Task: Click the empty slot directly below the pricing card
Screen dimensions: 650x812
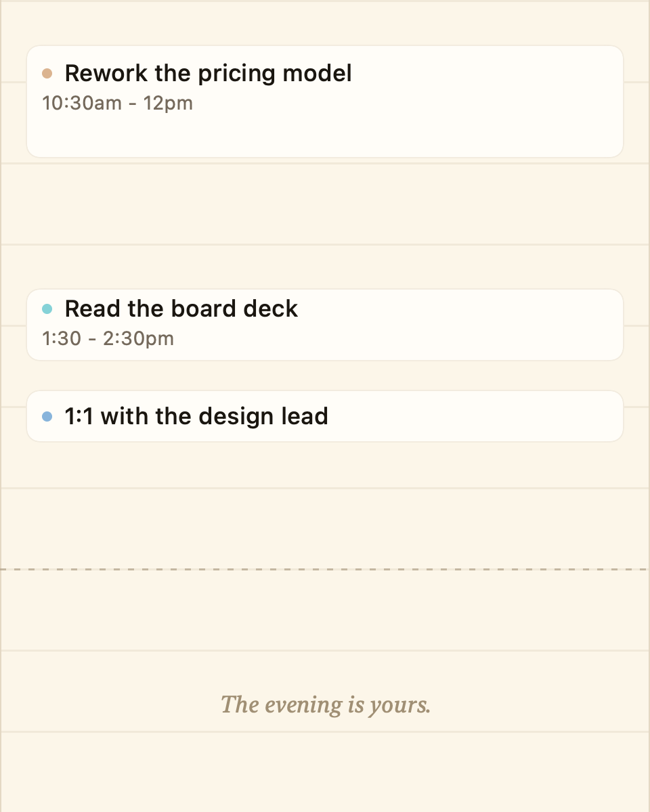Action: point(325,204)
